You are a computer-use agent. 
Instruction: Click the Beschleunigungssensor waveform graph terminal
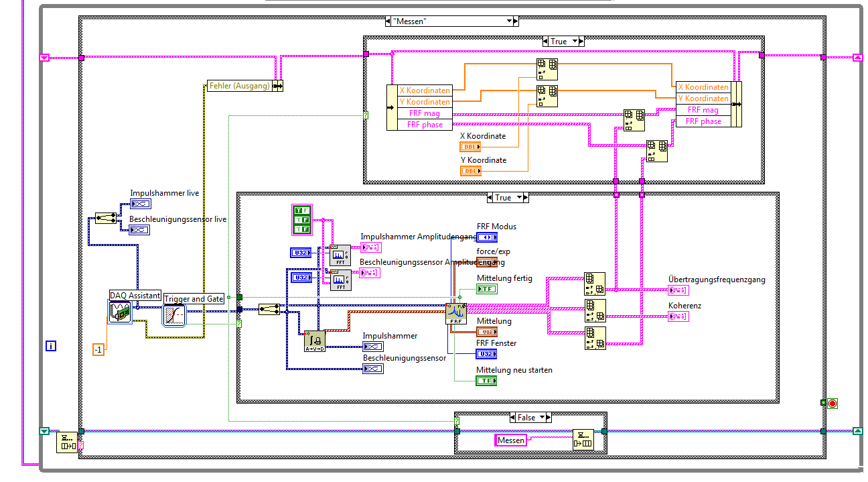(373, 369)
